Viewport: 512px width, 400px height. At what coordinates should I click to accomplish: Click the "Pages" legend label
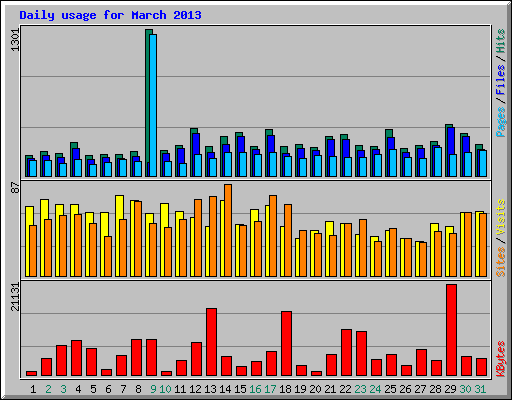point(501,122)
